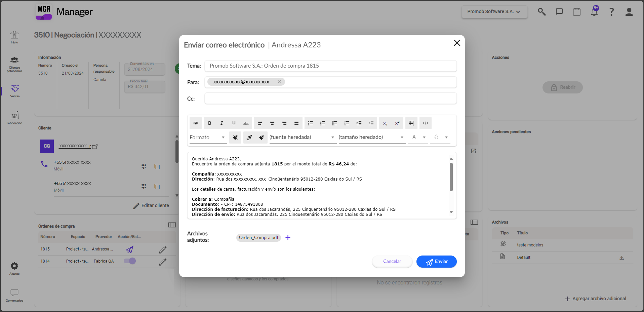Click the MGR Manager logo
The width and height of the screenshot is (644, 312).
tap(64, 12)
